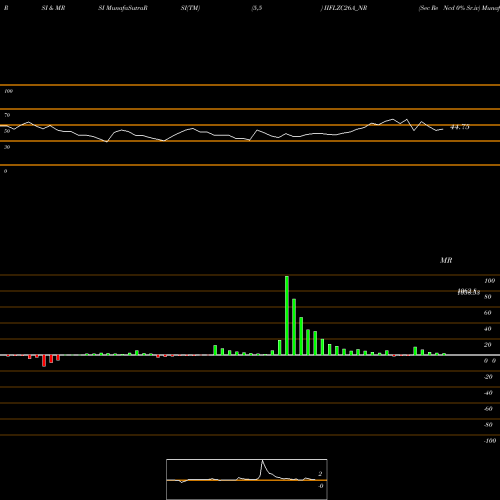This screenshot has width=500, height=500.
Task: Click the 50 level label on RSI panel
Action: point(7,131)
